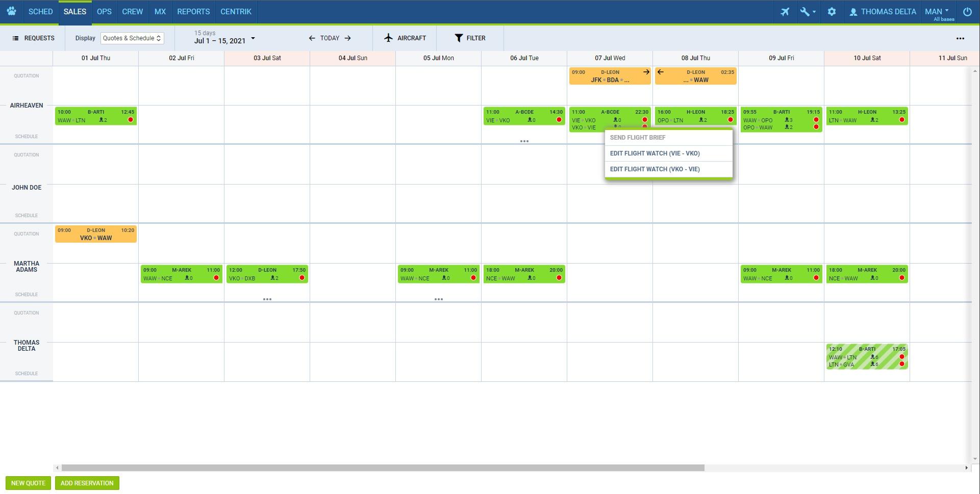Image resolution: width=980 pixels, height=494 pixels.
Task: Select Edit Flight Watch (VKO - VIE)
Action: coord(655,169)
